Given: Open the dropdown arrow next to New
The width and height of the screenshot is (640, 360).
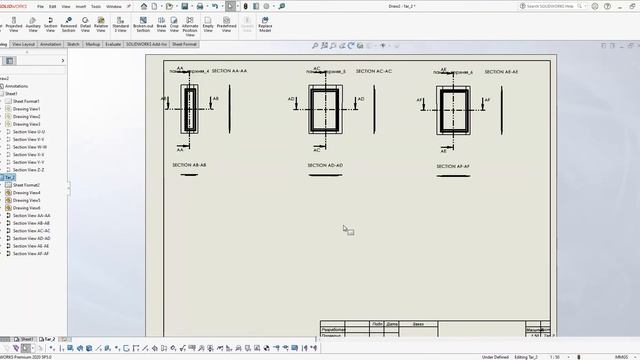Looking at the screenshot, I should tap(161, 6).
